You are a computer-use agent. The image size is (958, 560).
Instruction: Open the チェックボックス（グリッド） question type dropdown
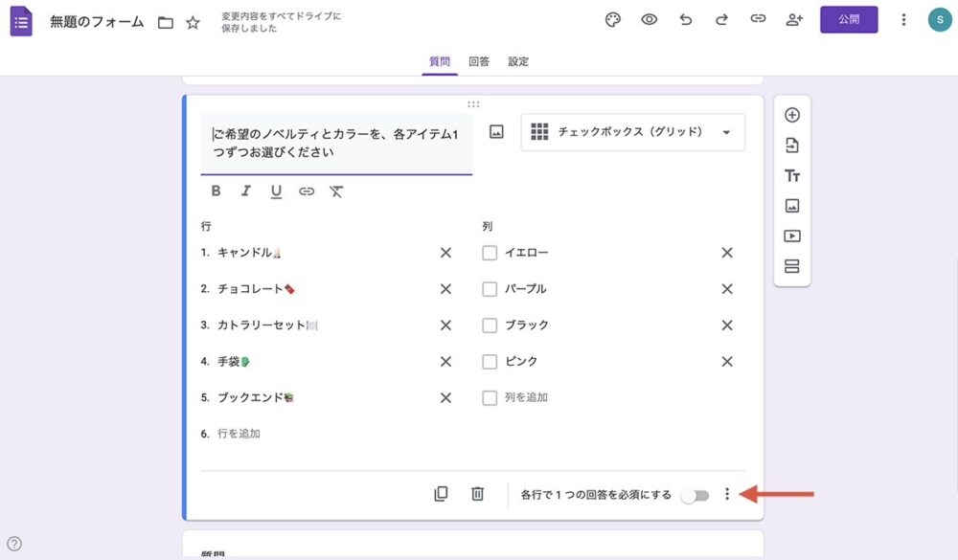632,131
